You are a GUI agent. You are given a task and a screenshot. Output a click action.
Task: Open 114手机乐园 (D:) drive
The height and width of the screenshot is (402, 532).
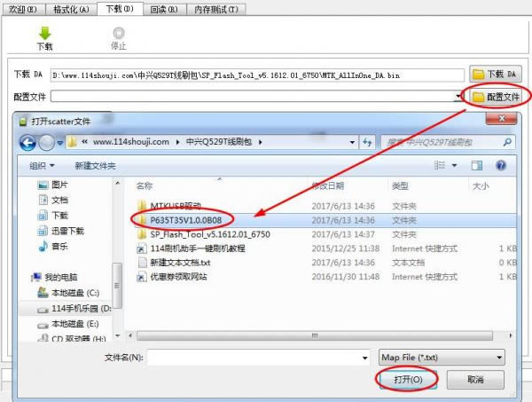coord(74,309)
